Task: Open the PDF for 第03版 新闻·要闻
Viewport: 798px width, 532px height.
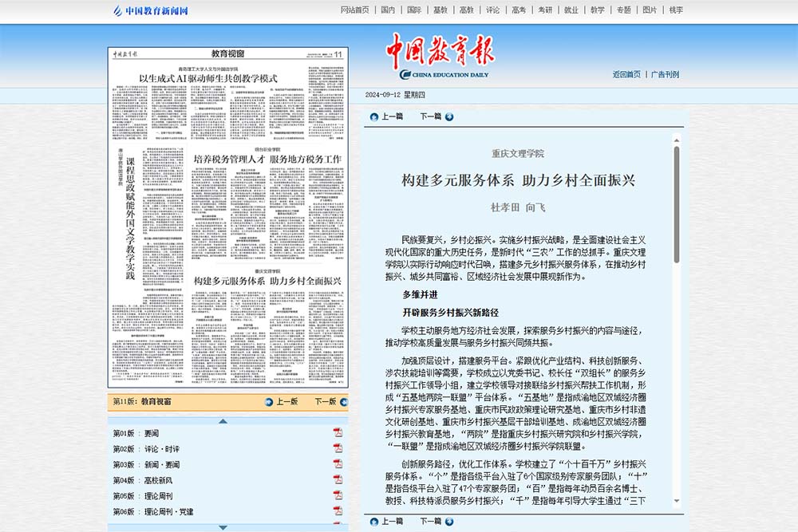Action: click(x=338, y=464)
